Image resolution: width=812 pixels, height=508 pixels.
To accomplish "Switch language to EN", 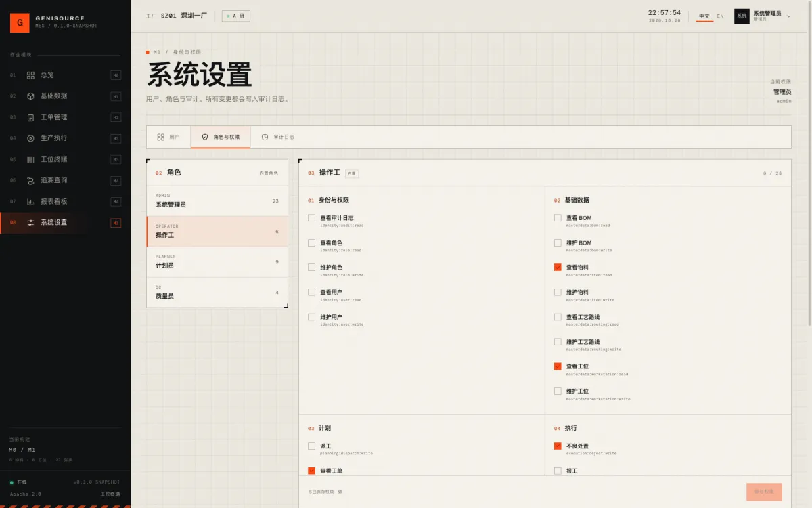I will (720, 16).
